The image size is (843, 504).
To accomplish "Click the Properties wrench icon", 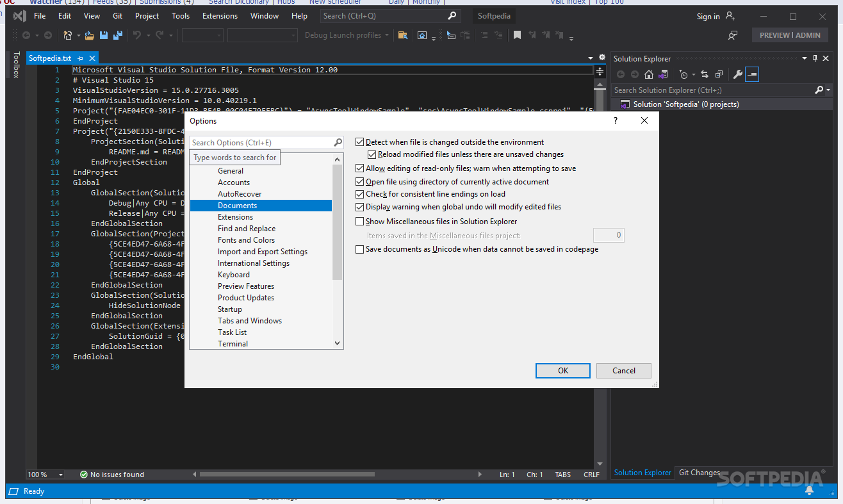I will [738, 74].
